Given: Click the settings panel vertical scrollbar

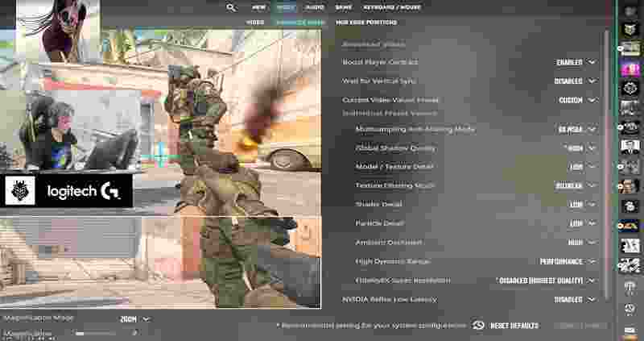Looking at the screenshot, I should (607, 164).
